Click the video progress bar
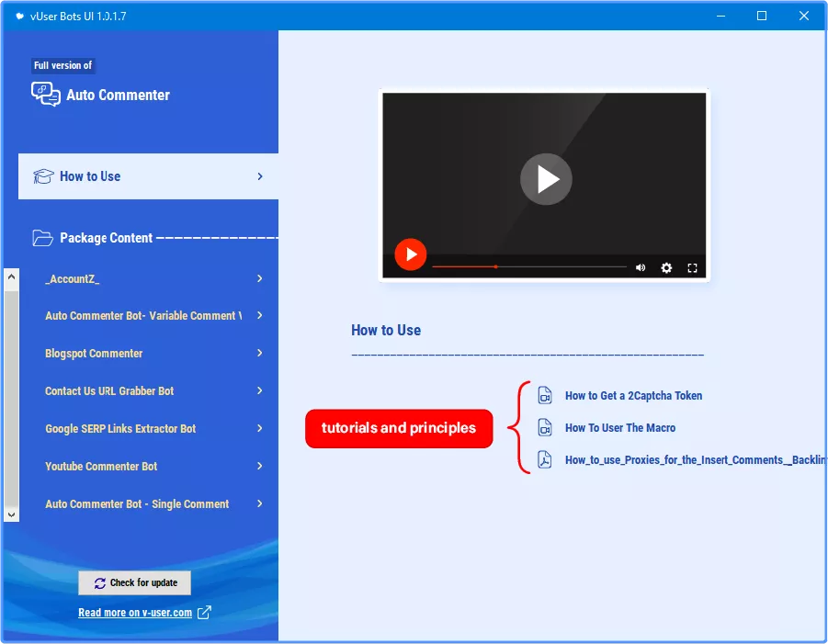This screenshot has width=828, height=644. pyautogui.click(x=529, y=267)
